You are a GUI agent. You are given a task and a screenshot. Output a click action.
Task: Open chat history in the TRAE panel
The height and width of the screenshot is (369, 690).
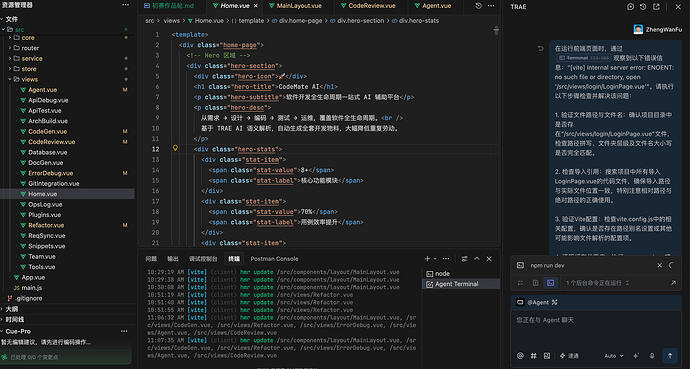point(643,7)
